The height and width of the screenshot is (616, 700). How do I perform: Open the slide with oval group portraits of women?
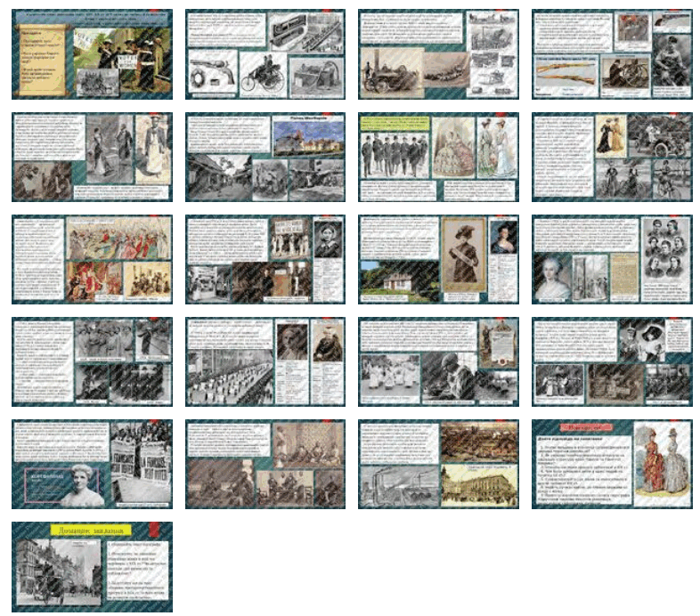point(612,259)
